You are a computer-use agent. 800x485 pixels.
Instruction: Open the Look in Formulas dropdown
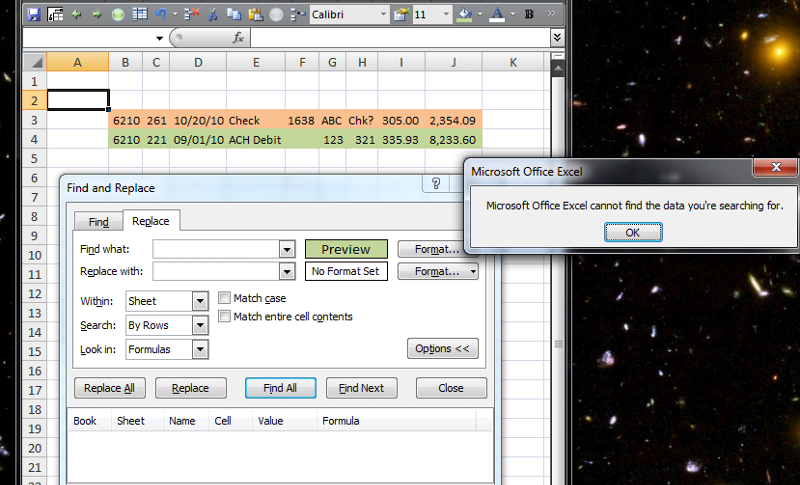[200, 349]
